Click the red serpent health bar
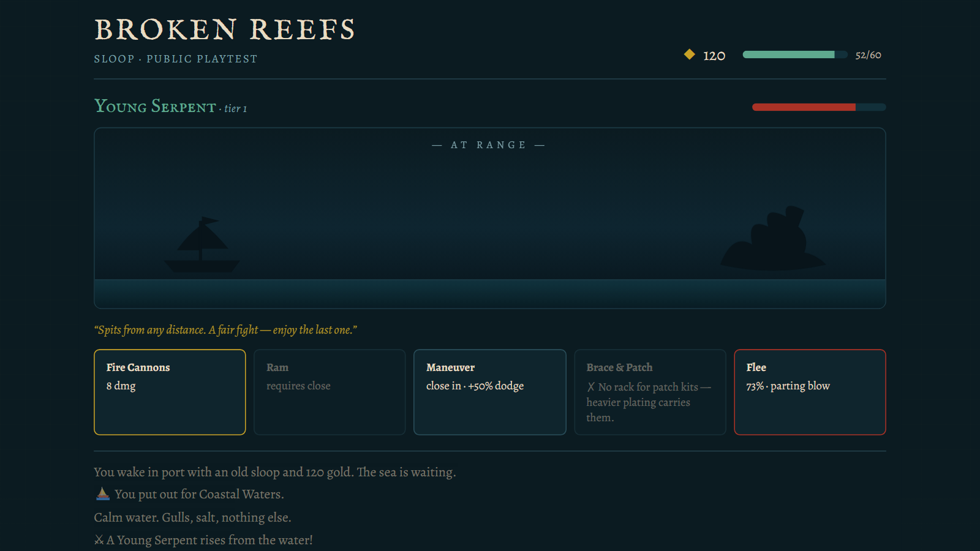980x551 pixels. click(x=819, y=107)
